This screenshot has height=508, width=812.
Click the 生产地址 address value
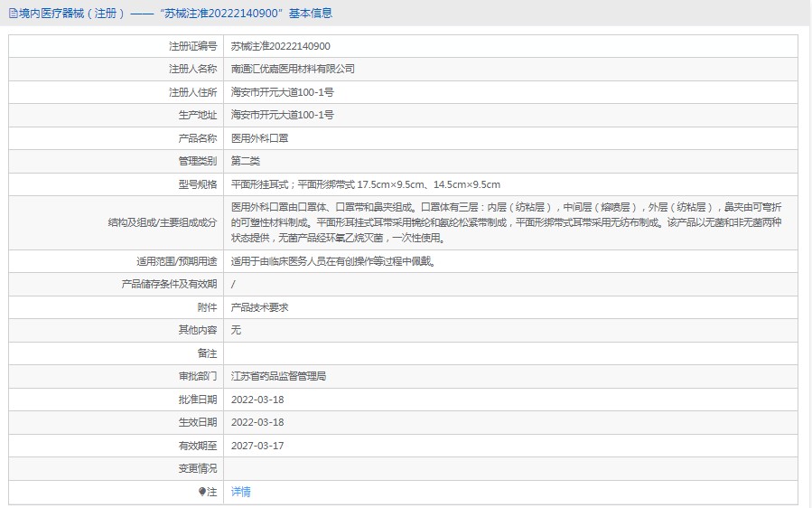coord(283,115)
